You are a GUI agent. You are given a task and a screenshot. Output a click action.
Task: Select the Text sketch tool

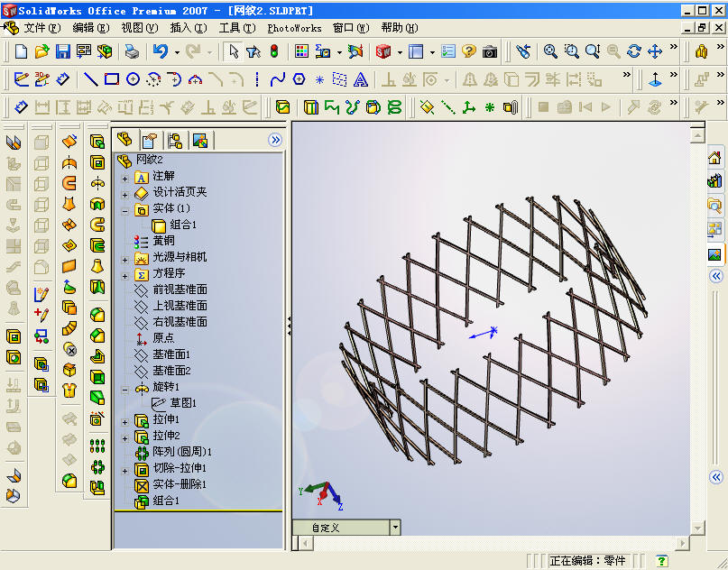pyautogui.click(x=360, y=79)
